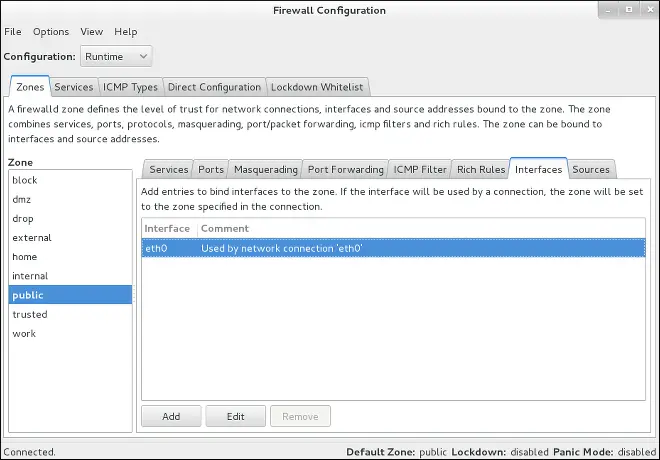The height and width of the screenshot is (460, 660).
Task: Select the Rich Rules sub-tab
Action: tap(481, 170)
